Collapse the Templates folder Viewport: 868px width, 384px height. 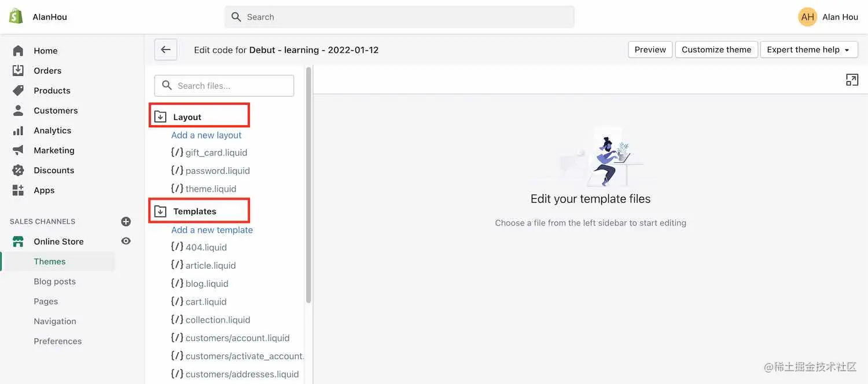tap(160, 211)
